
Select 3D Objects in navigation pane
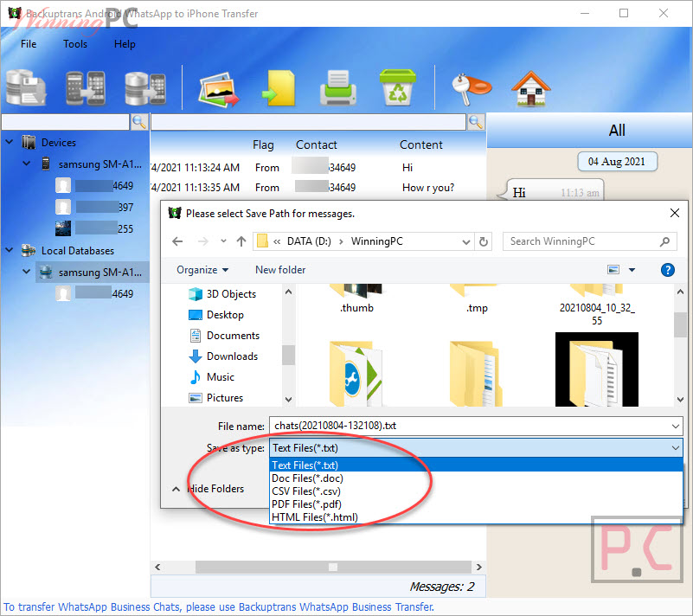[222, 294]
